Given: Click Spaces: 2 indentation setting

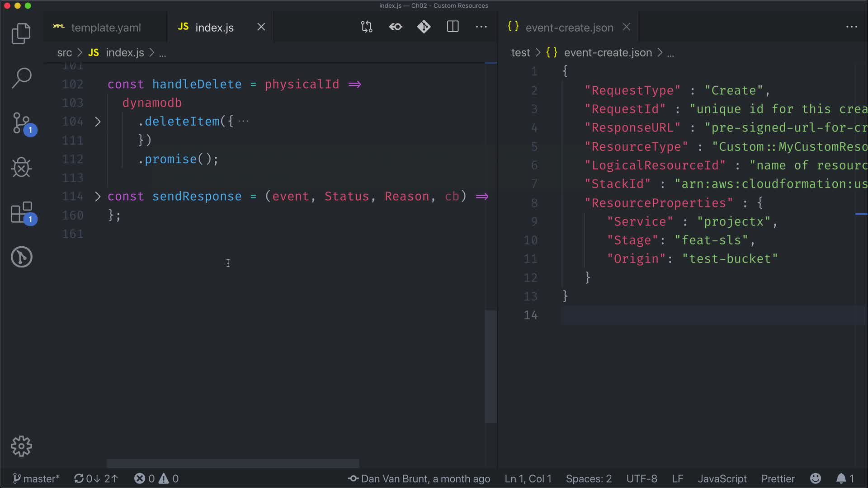Looking at the screenshot, I should [589, 479].
